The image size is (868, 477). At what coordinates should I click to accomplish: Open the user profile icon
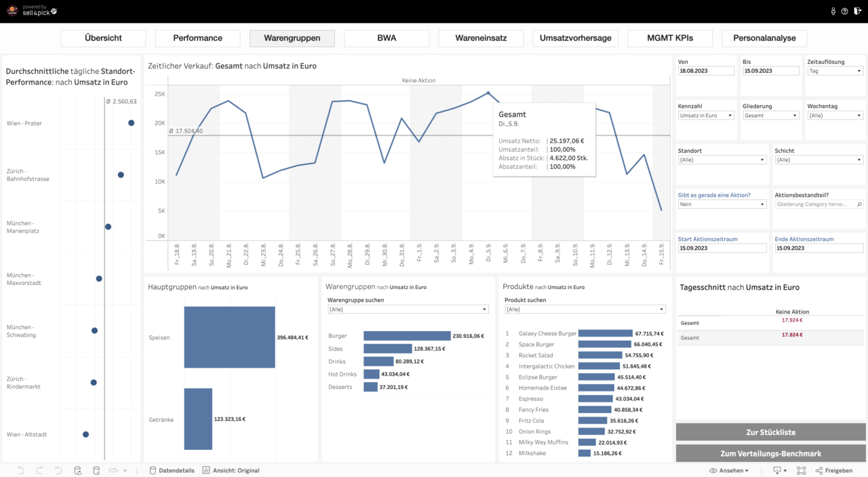(833, 11)
